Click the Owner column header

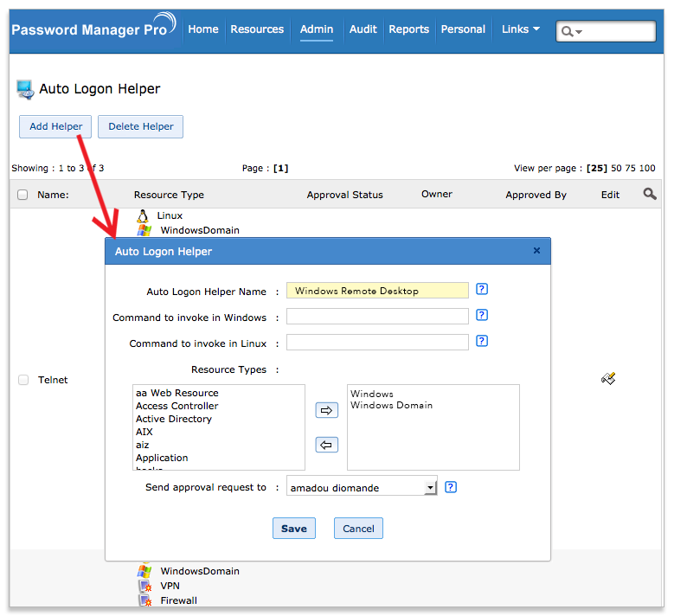(437, 194)
